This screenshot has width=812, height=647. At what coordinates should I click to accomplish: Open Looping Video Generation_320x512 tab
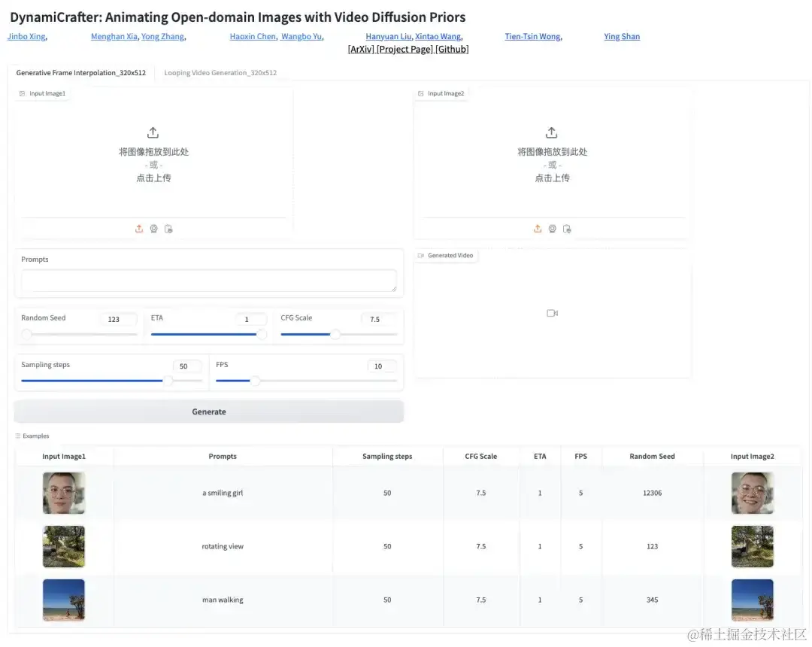(x=220, y=72)
